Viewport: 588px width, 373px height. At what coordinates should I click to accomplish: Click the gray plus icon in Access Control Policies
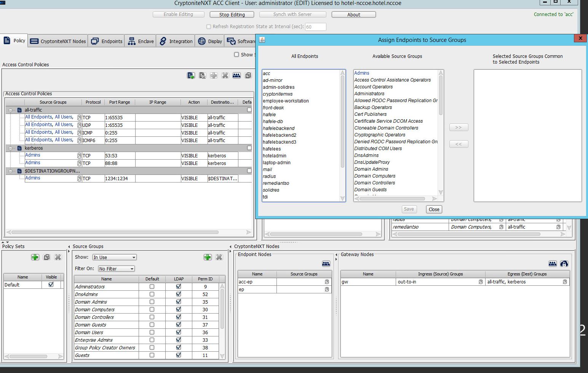214,75
